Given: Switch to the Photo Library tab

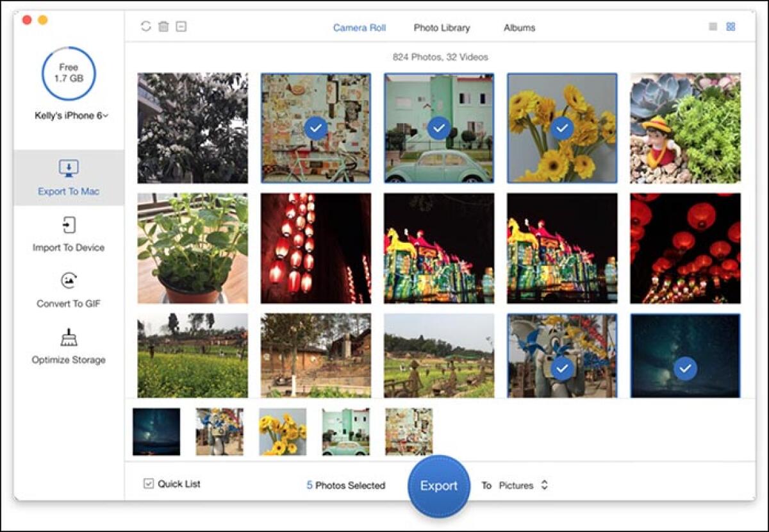Looking at the screenshot, I should tap(442, 28).
